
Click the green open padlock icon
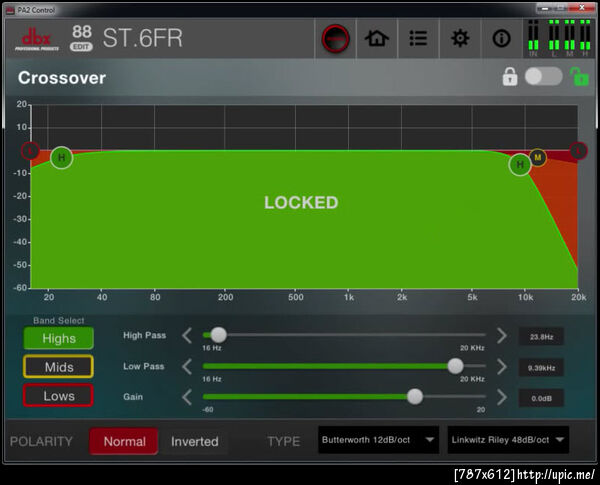click(x=579, y=77)
